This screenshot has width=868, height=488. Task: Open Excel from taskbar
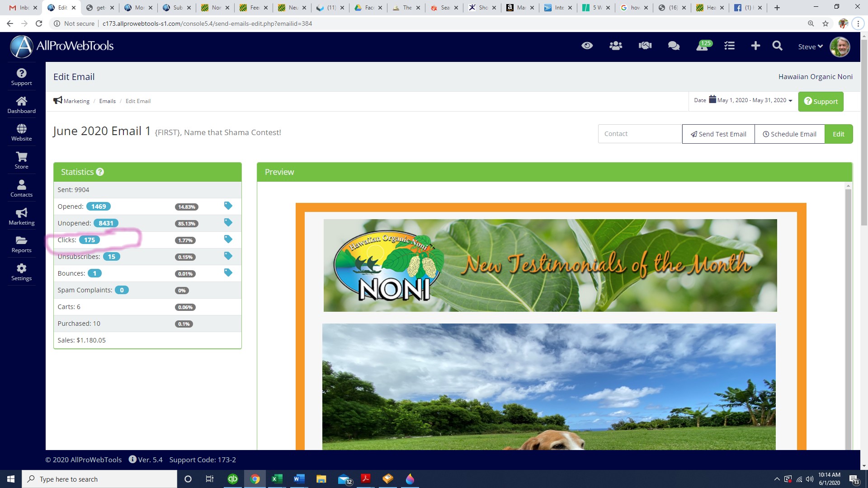(277, 479)
